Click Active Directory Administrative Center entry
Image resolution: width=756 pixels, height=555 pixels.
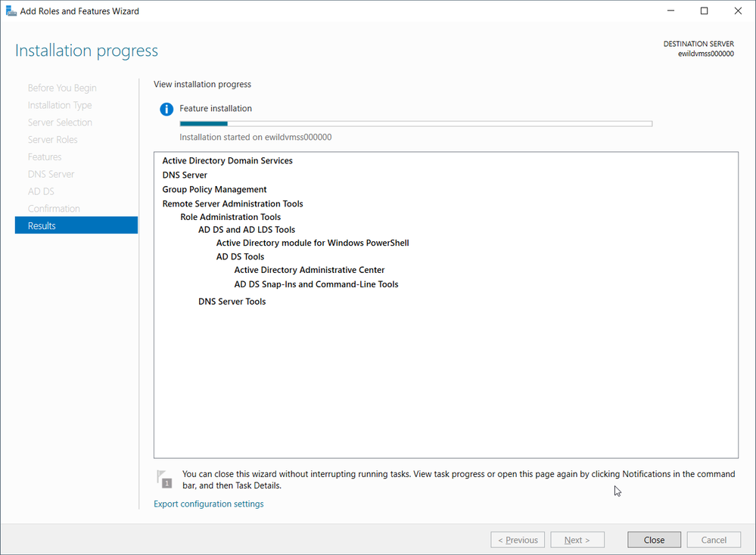point(310,270)
